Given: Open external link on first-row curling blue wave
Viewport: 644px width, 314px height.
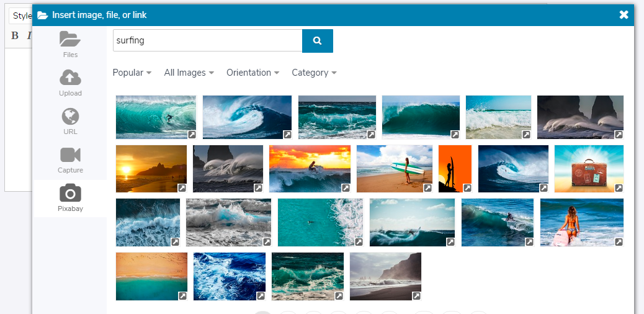Looking at the screenshot, I should [x=287, y=135].
